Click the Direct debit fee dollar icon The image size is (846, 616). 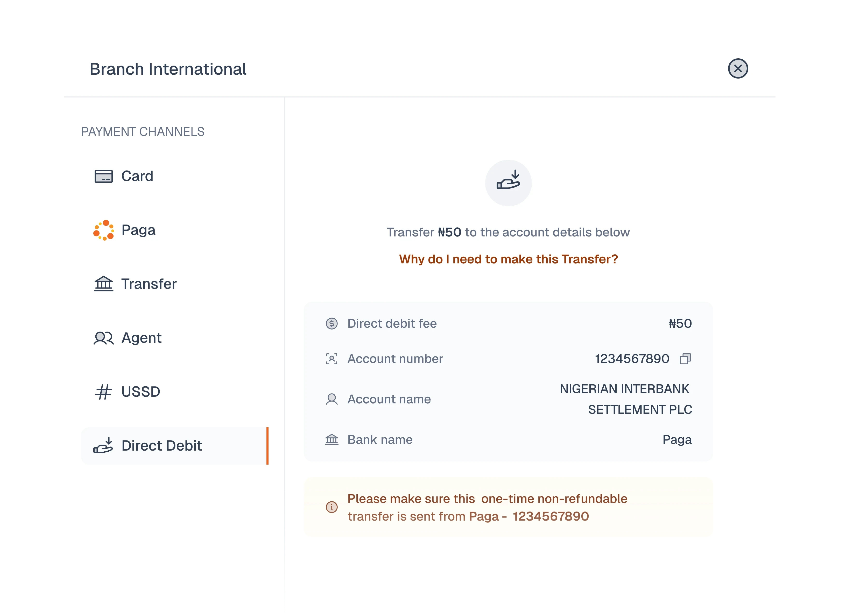pyautogui.click(x=332, y=324)
